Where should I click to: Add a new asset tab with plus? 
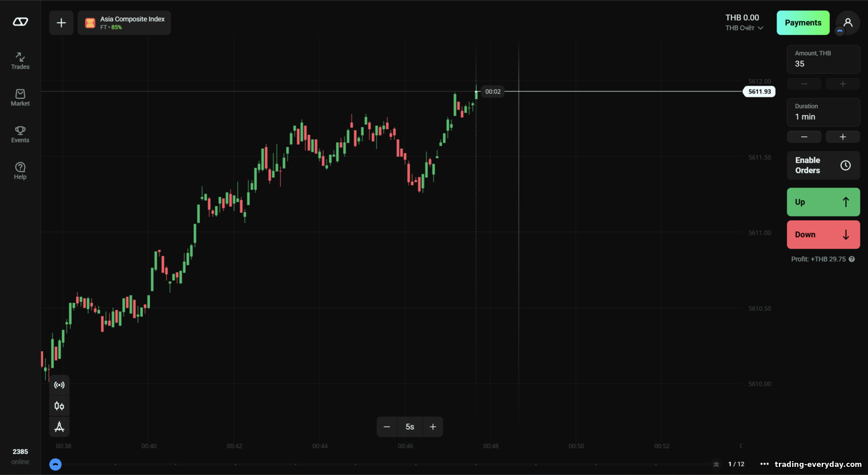pos(61,23)
